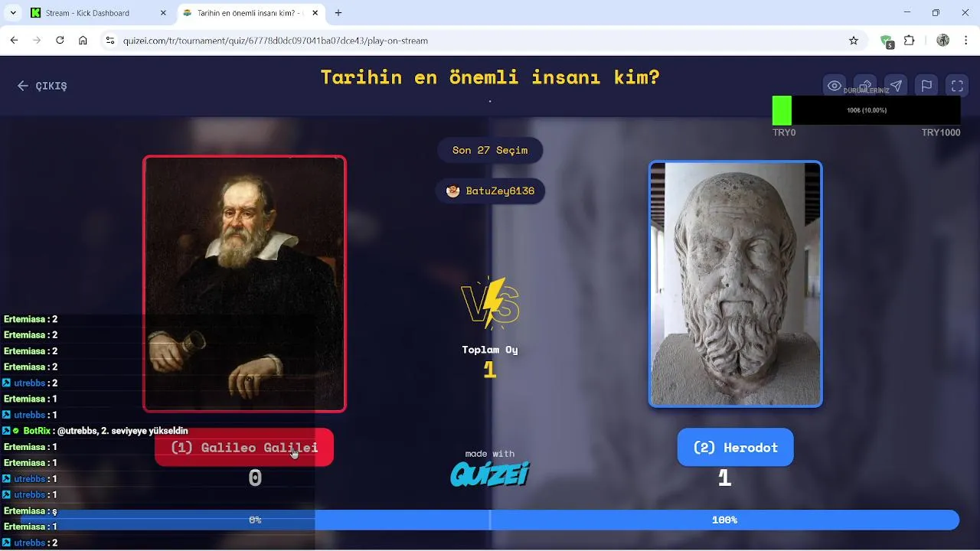The width and height of the screenshot is (980, 551).
Task: Click the BatuZey6136 user chip
Action: (x=490, y=191)
